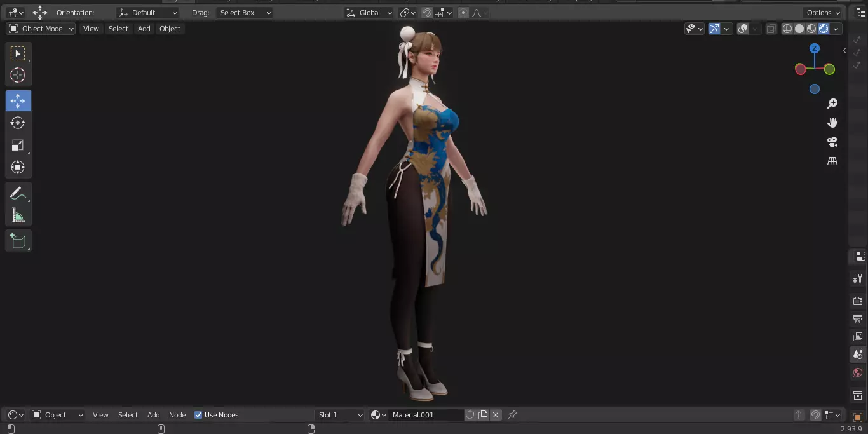Viewport: 868px width, 434px height.
Task: Open the Slot 1 material slot dropdown
Action: click(x=340, y=415)
